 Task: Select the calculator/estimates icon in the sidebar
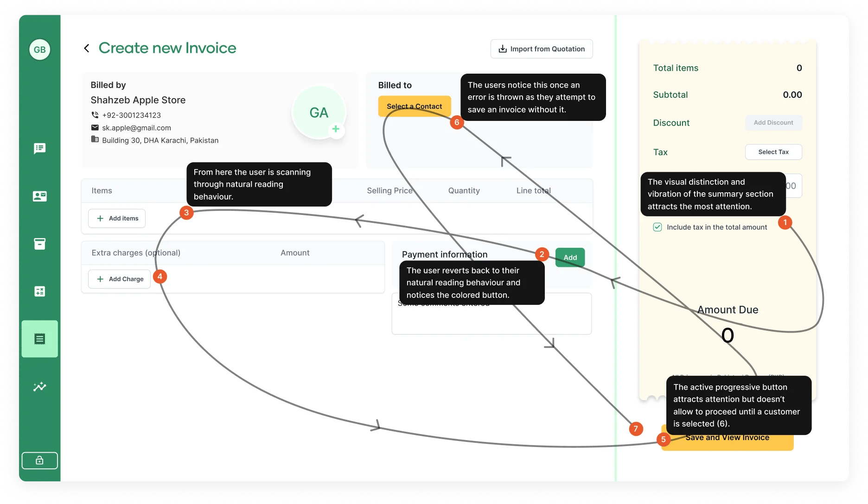click(x=39, y=291)
